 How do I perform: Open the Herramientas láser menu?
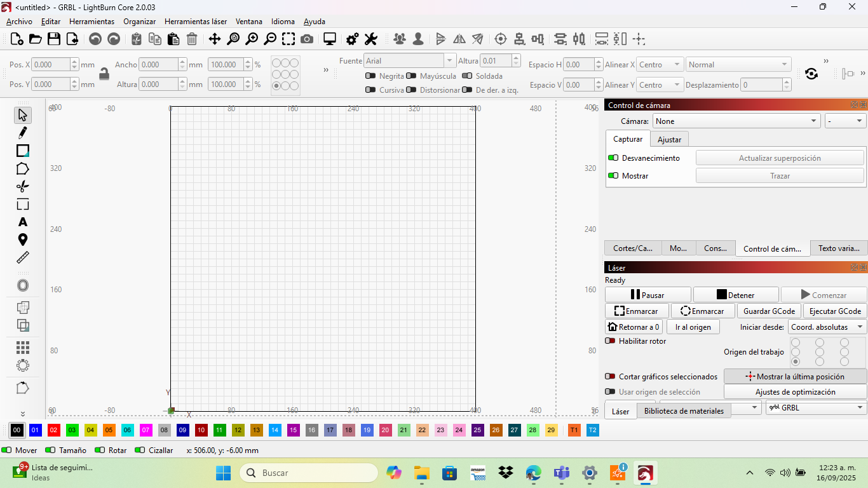tap(195, 22)
